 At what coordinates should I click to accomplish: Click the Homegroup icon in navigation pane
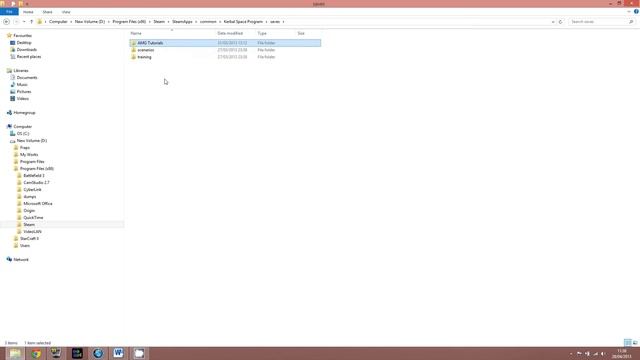click(x=9, y=113)
